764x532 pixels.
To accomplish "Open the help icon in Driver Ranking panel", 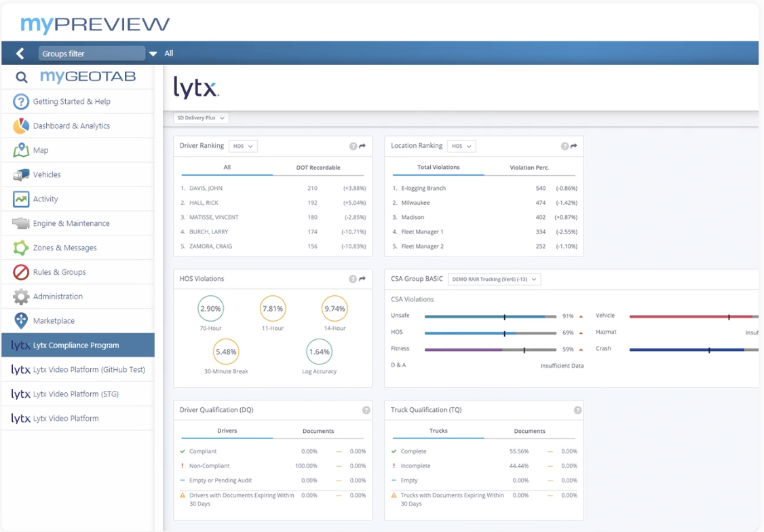I will 353,147.
